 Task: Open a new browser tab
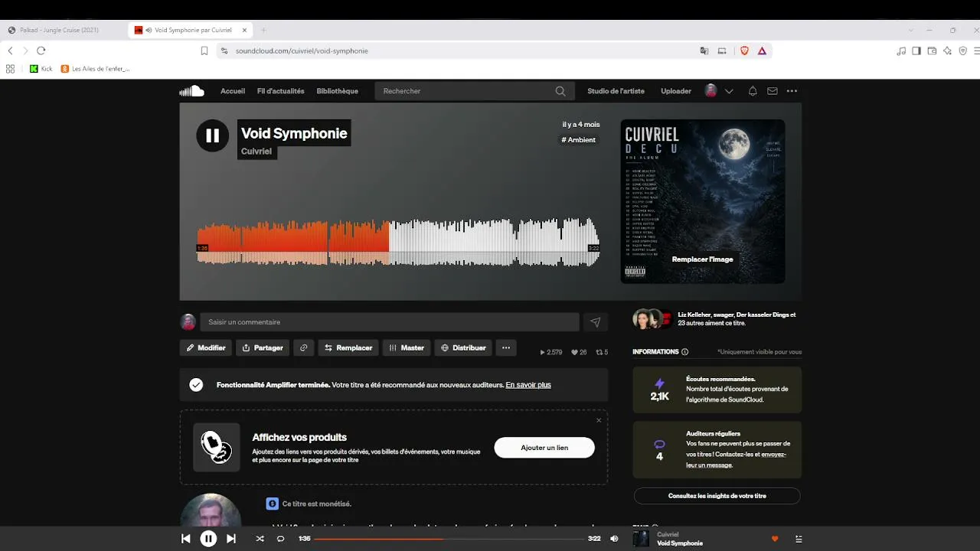click(x=263, y=30)
